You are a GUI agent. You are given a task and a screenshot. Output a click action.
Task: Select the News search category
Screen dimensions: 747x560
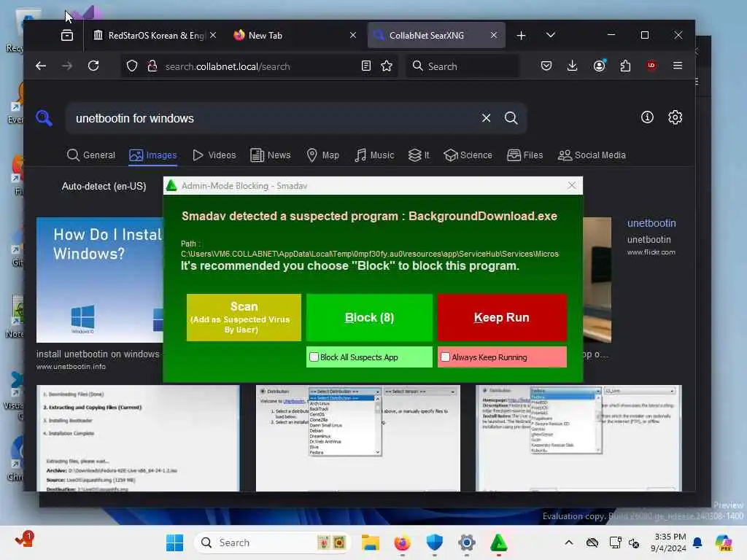click(270, 155)
